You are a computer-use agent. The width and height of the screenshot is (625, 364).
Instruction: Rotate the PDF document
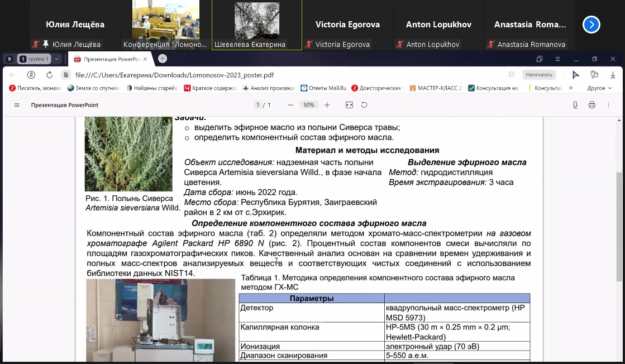point(364,105)
